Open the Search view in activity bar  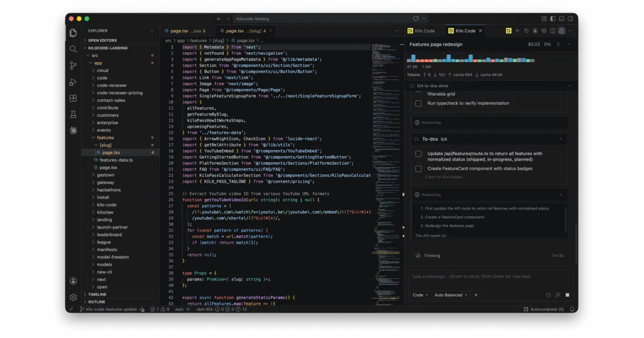[73, 49]
